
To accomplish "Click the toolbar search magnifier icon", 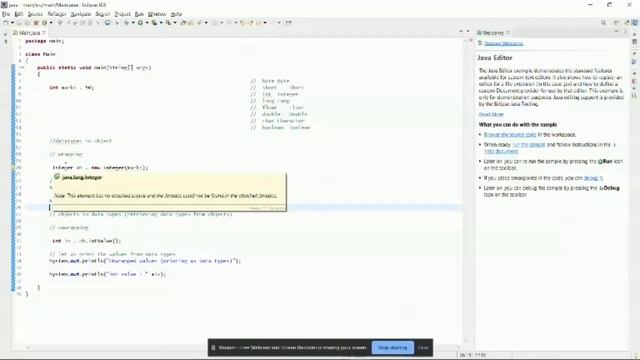I will (603, 23).
